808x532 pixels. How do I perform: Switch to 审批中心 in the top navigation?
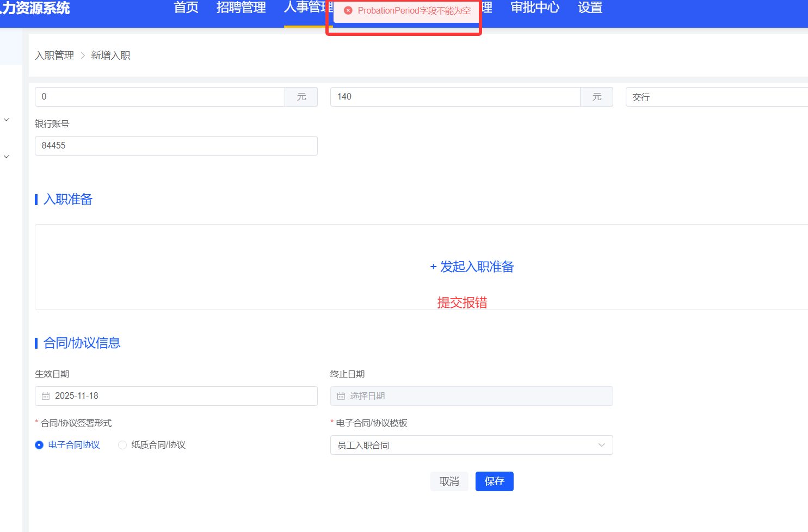click(535, 8)
